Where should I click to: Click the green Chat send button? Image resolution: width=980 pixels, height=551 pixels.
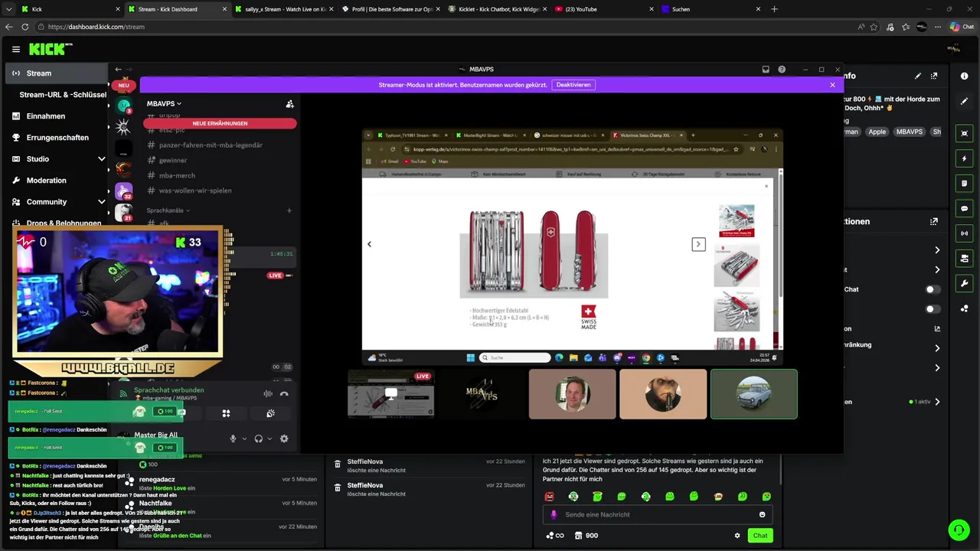tap(759, 536)
